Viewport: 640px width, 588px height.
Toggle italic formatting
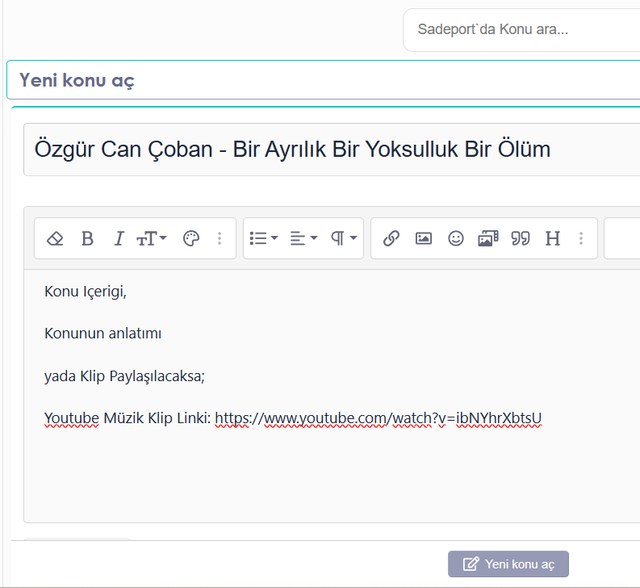point(119,238)
